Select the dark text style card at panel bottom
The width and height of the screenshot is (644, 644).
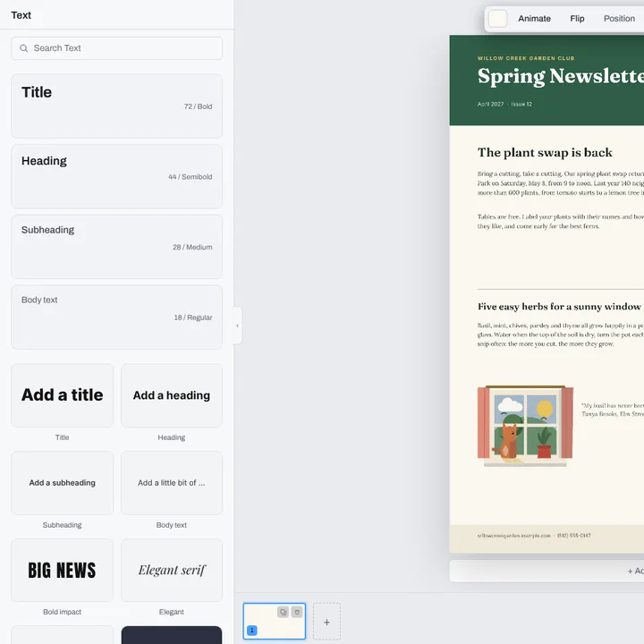[171, 635]
